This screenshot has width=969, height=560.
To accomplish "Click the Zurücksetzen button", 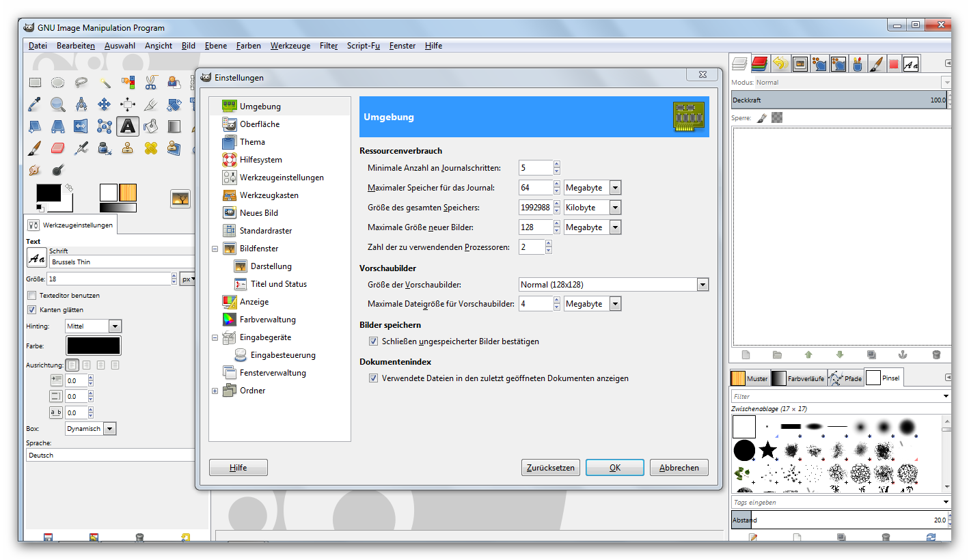I will tap(551, 468).
